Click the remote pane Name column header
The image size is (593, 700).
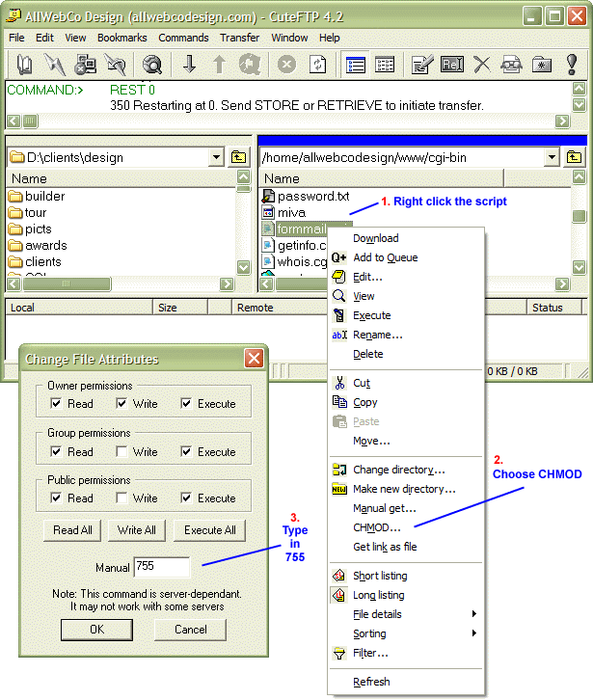click(381, 178)
